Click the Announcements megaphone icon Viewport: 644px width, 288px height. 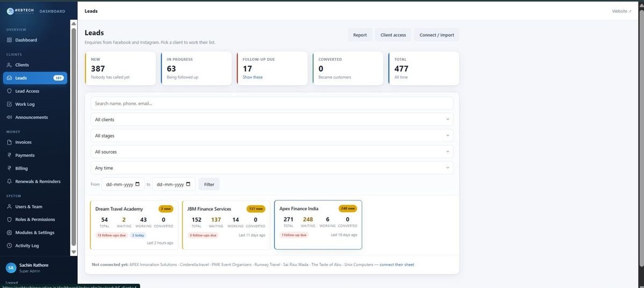point(9,117)
